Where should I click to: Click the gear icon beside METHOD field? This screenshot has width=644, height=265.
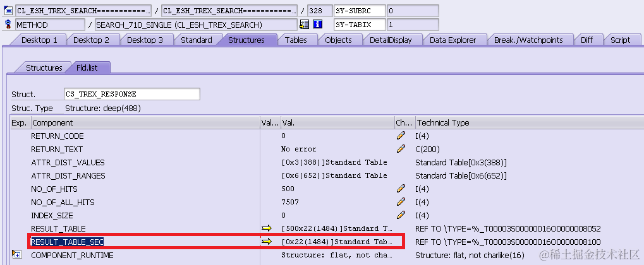tap(8, 24)
